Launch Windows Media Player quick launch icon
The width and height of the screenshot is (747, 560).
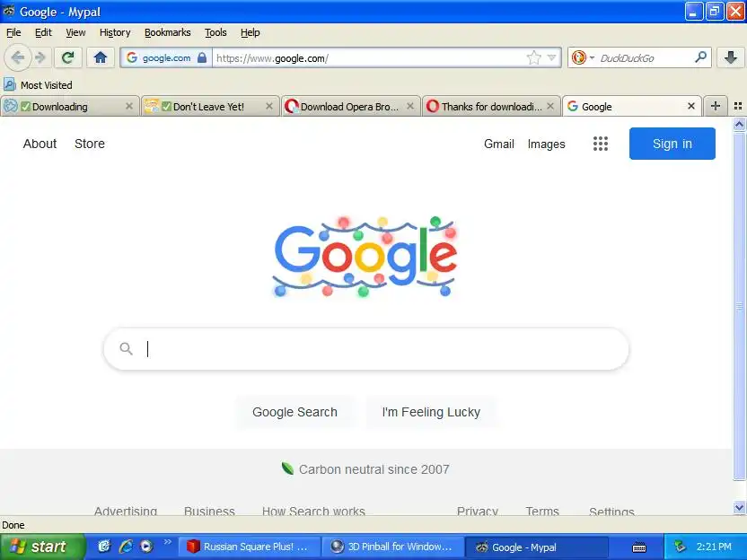(x=146, y=547)
